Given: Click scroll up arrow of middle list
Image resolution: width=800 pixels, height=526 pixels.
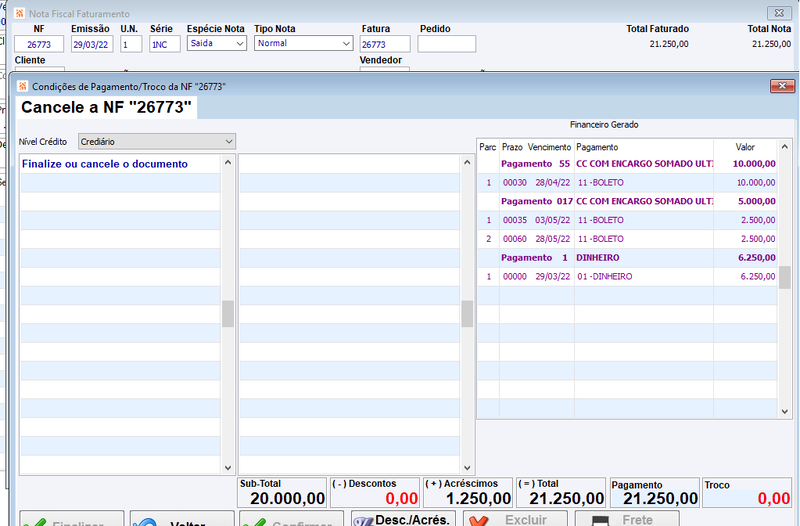Looking at the screenshot, I should pos(467,163).
